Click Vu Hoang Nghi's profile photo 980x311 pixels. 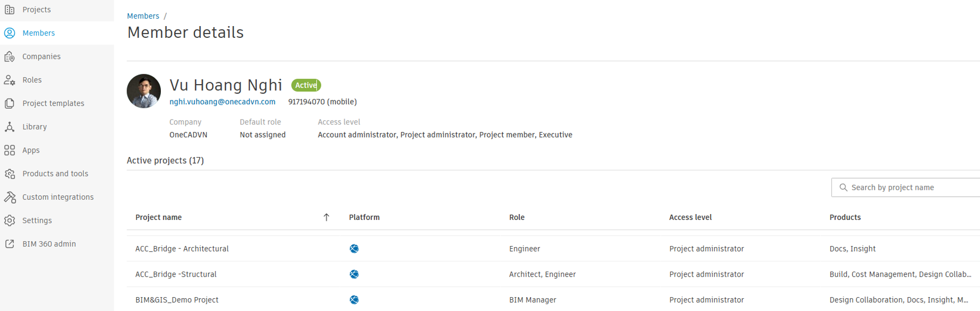(144, 91)
